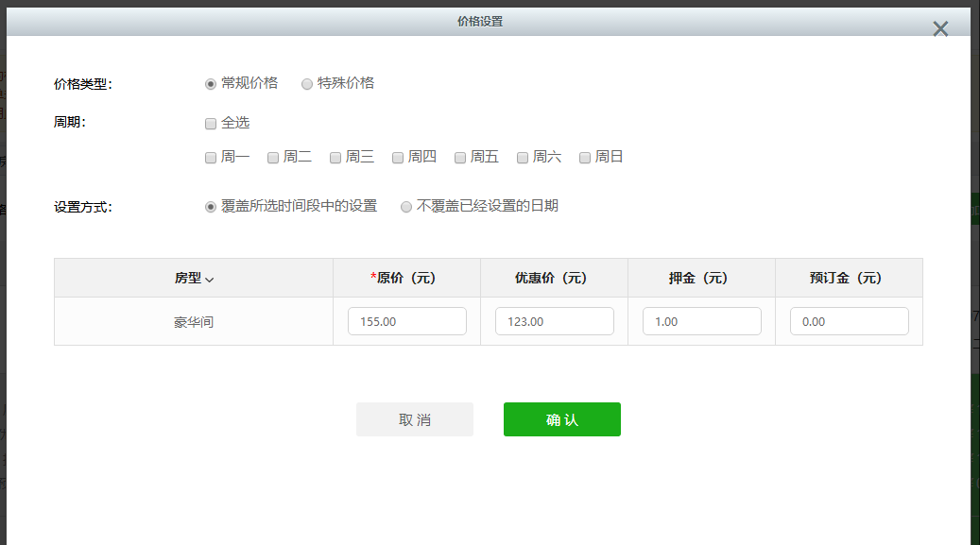The image size is (980, 545).
Task: Select the 特殊价格 price type
Action: pyautogui.click(x=307, y=84)
